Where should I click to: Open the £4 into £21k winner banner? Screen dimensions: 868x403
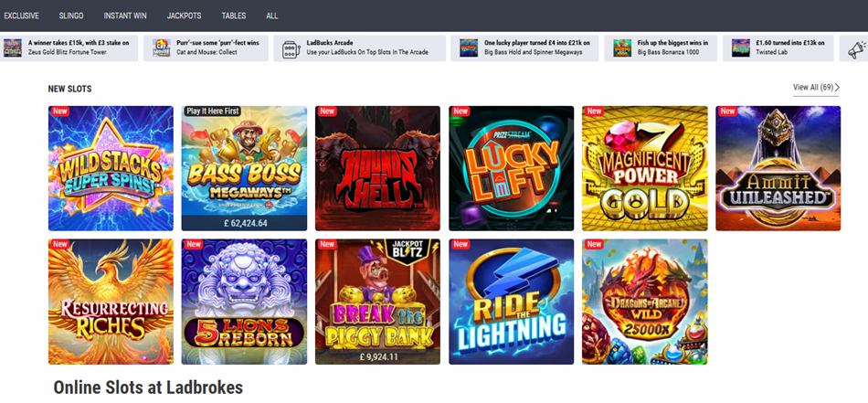(x=524, y=48)
